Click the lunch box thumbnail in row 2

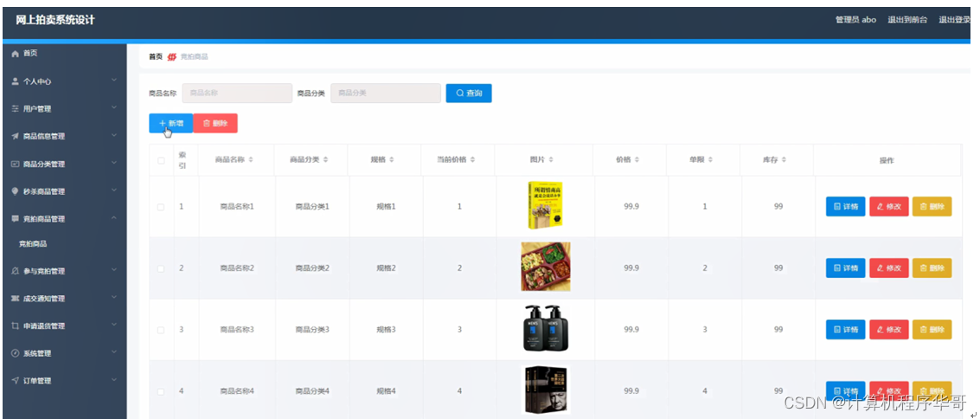pyautogui.click(x=546, y=267)
